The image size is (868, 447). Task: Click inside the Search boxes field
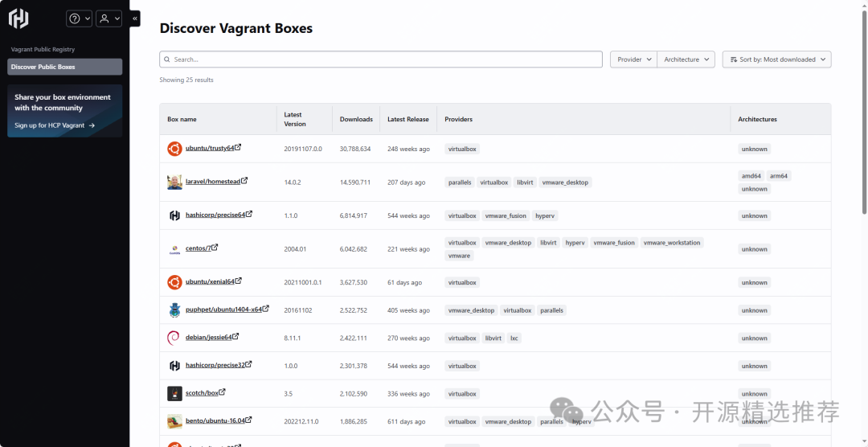[x=381, y=59]
